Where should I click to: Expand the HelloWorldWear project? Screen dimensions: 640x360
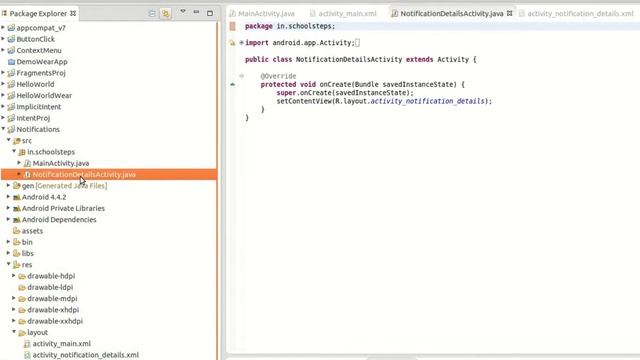click(x=3, y=95)
